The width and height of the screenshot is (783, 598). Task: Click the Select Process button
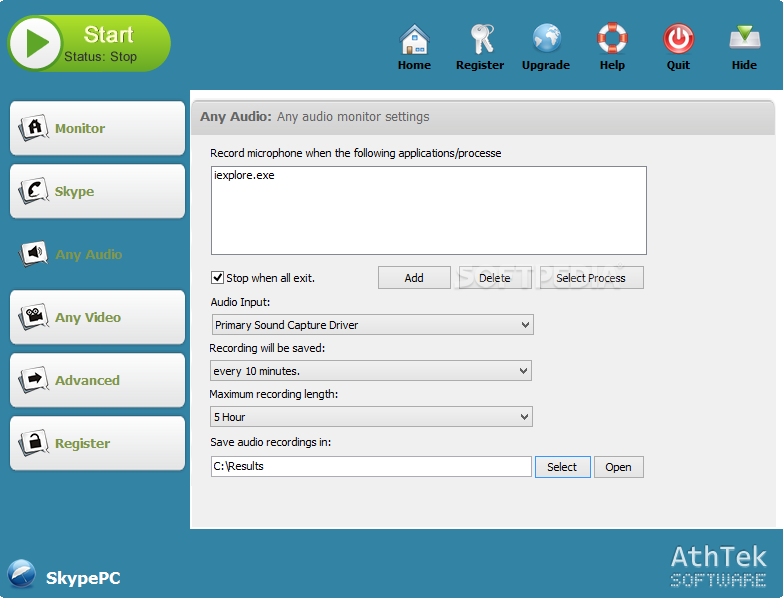(591, 278)
